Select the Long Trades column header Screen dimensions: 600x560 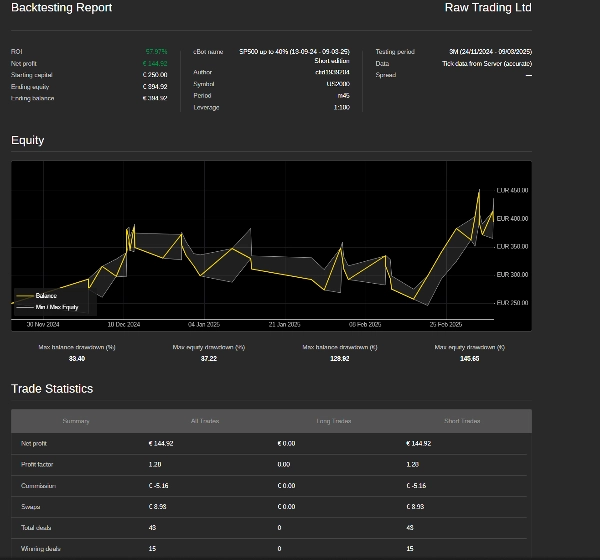click(335, 421)
